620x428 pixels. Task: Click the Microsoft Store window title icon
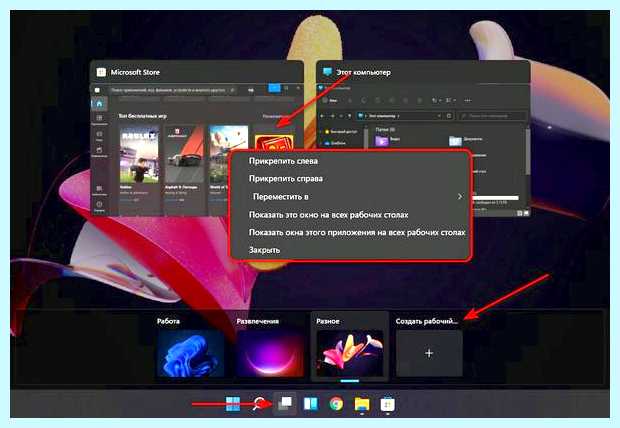[101, 72]
